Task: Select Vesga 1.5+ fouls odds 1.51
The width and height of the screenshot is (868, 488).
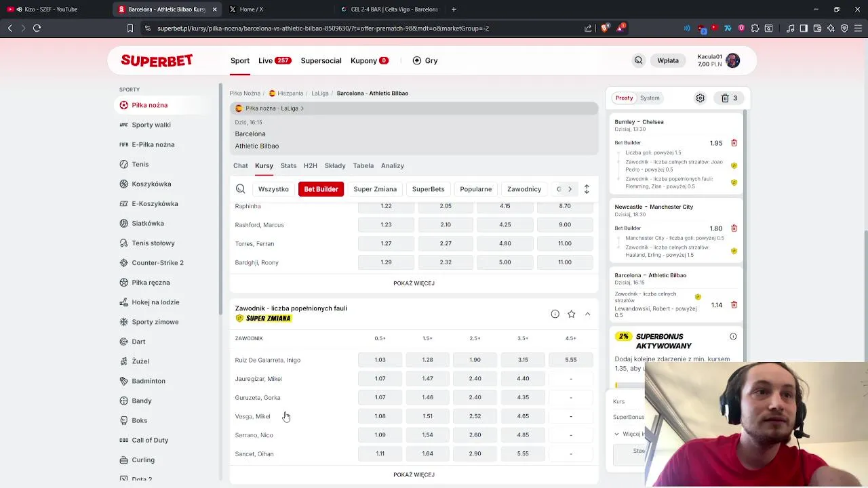Action: click(427, 416)
